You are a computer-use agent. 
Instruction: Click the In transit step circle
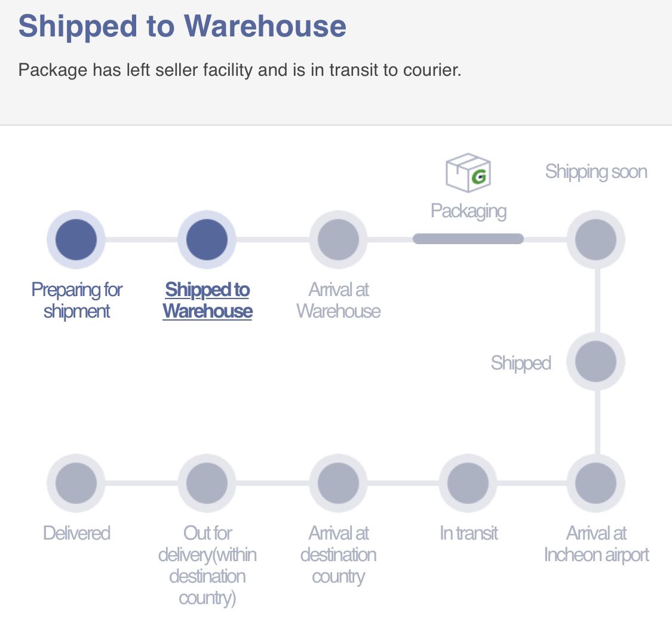coord(468,483)
